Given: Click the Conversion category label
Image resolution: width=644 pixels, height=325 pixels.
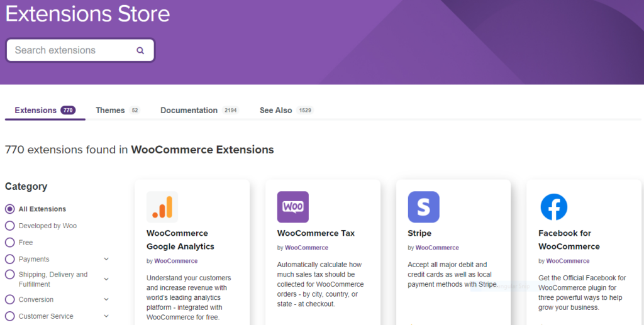Looking at the screenshot, I should (x=36, y=300).
